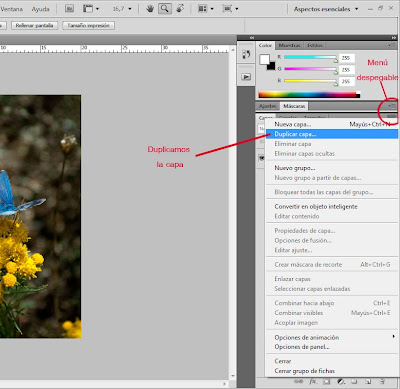The image size is (400, 389).
Task: Choose Opciones de panel... from the menu
Action: tap(332, 347)
